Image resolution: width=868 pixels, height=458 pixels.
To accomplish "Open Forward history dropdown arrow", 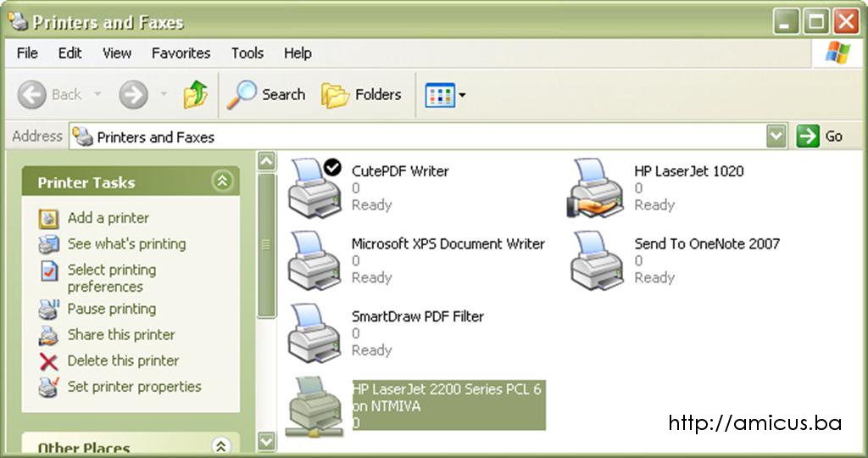I will pos(164,93).
